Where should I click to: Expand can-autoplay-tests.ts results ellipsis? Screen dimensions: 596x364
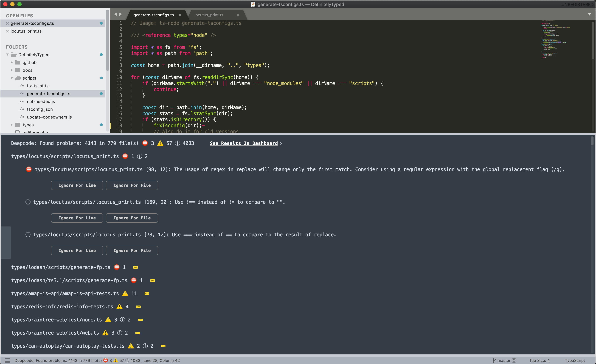pos(163,346)
